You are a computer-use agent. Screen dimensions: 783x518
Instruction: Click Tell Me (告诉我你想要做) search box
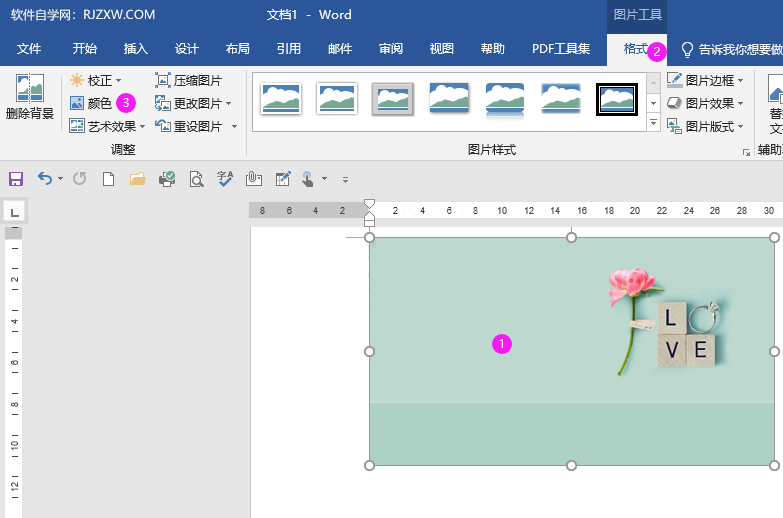738,49
